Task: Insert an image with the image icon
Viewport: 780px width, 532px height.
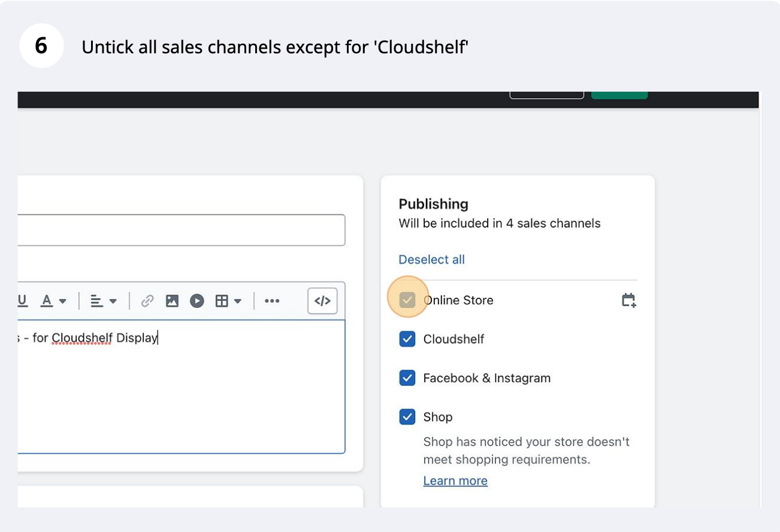Action: [173, 301]
